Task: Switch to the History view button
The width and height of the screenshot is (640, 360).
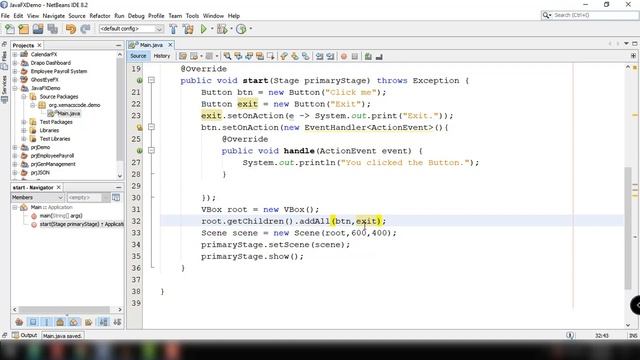Action: [162, 56]
